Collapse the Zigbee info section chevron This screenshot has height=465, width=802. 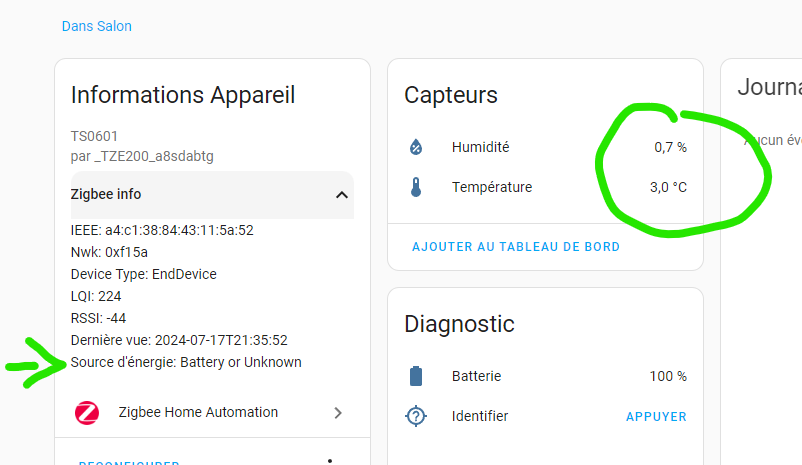pos(341,195)
